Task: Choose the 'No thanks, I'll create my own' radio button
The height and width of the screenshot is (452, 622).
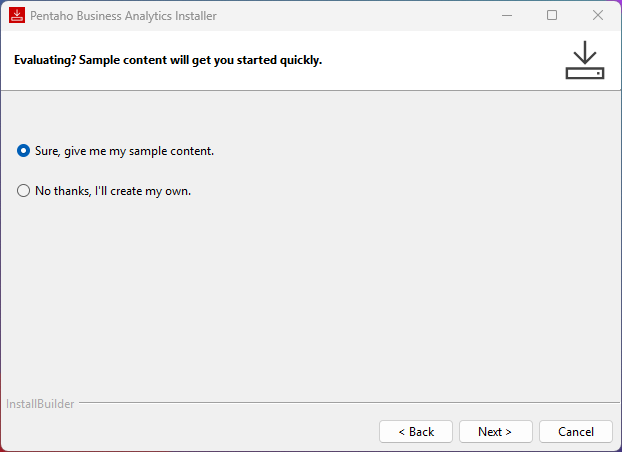Action: coord(24,191)
